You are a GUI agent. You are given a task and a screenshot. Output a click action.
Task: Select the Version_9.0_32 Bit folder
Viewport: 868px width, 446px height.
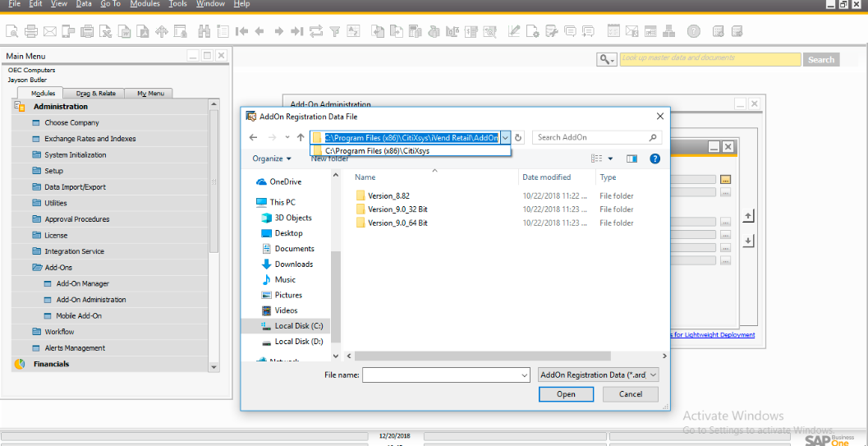point(397,209)
